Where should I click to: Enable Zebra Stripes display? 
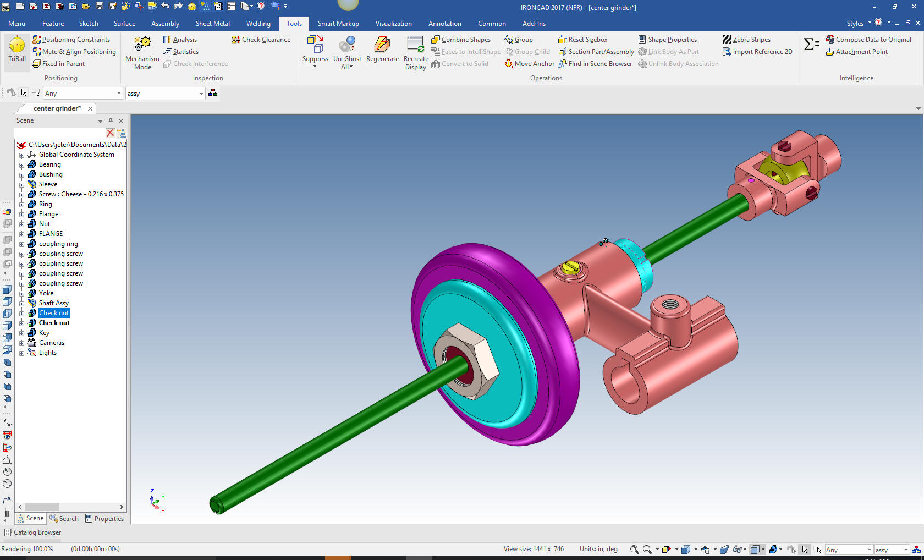746,40
